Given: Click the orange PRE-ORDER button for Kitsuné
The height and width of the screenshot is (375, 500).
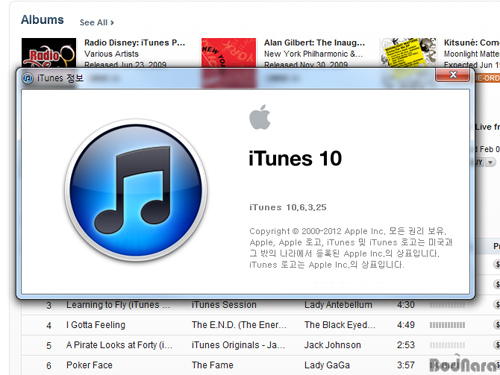Looking at the screenshot, I should click(487, 78).
